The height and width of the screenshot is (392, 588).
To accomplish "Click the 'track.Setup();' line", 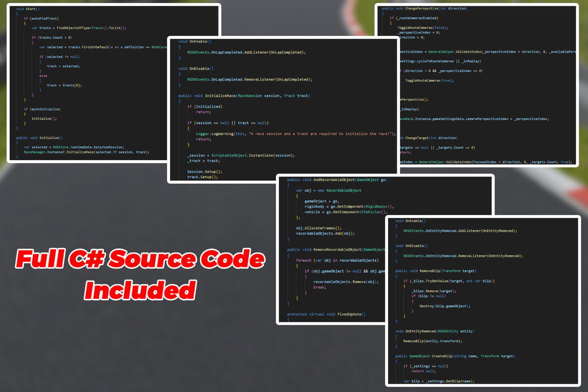I will point(202,177).
